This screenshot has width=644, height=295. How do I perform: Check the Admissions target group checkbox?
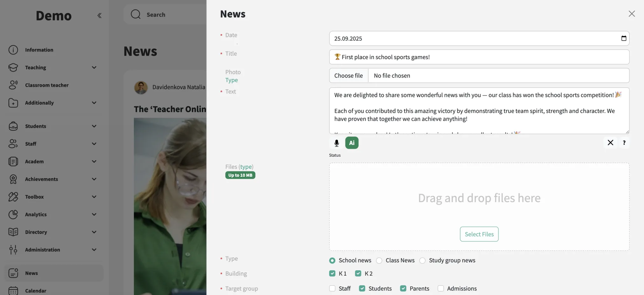(441, 289)
